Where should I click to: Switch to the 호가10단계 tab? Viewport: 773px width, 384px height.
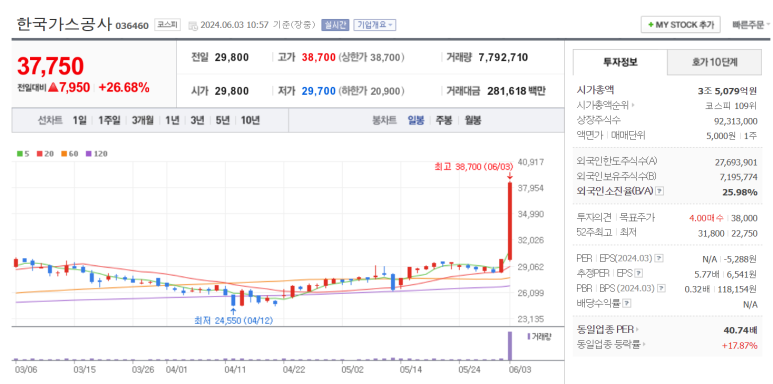(714, 62)
